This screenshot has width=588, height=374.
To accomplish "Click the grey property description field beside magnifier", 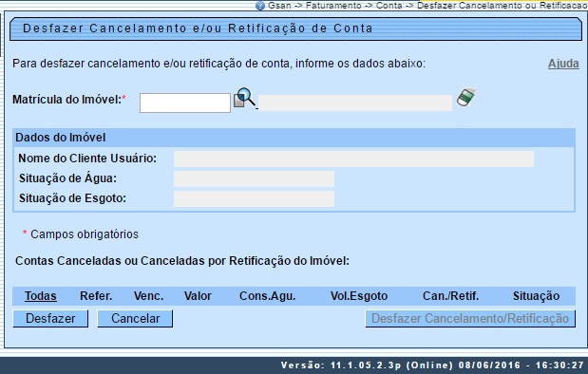I will [x=355, y=103].
